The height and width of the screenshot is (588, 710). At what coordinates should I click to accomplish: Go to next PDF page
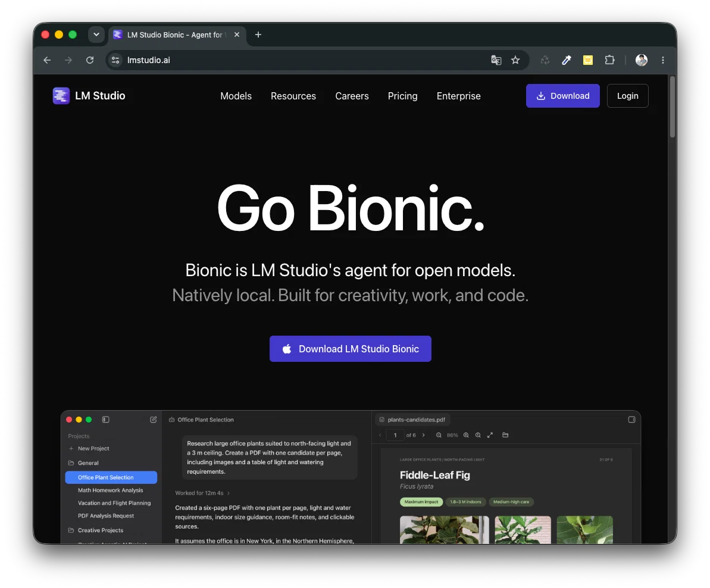click(423, 435)
